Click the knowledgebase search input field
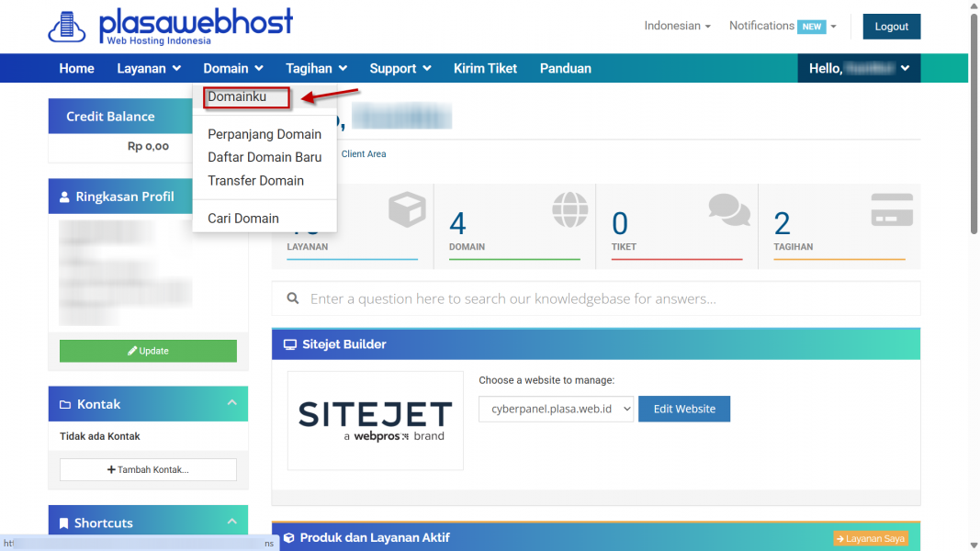The image size is (980, 551). click(606, 298)
